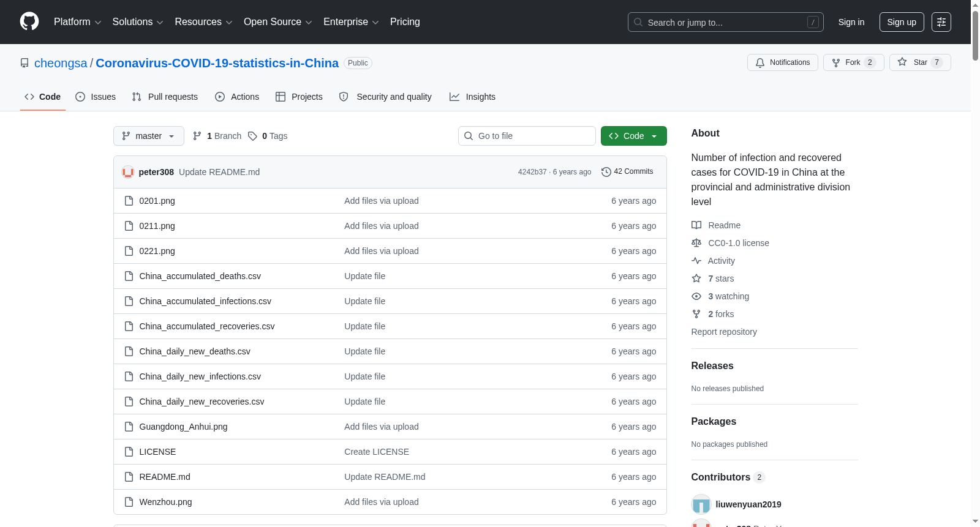980x527 pixels.
Task: Open the GitHub home logo
Action: tap(29, 21)
